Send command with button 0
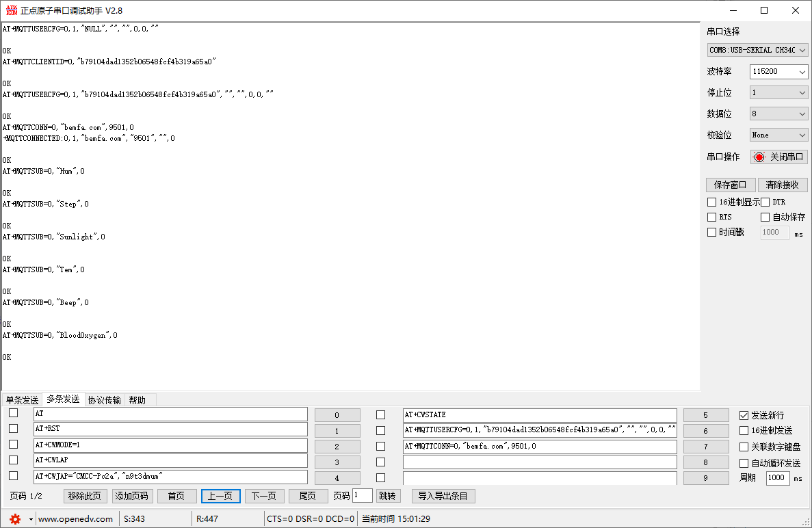Viewport: 812px width, 528px height. coord(337,415)
